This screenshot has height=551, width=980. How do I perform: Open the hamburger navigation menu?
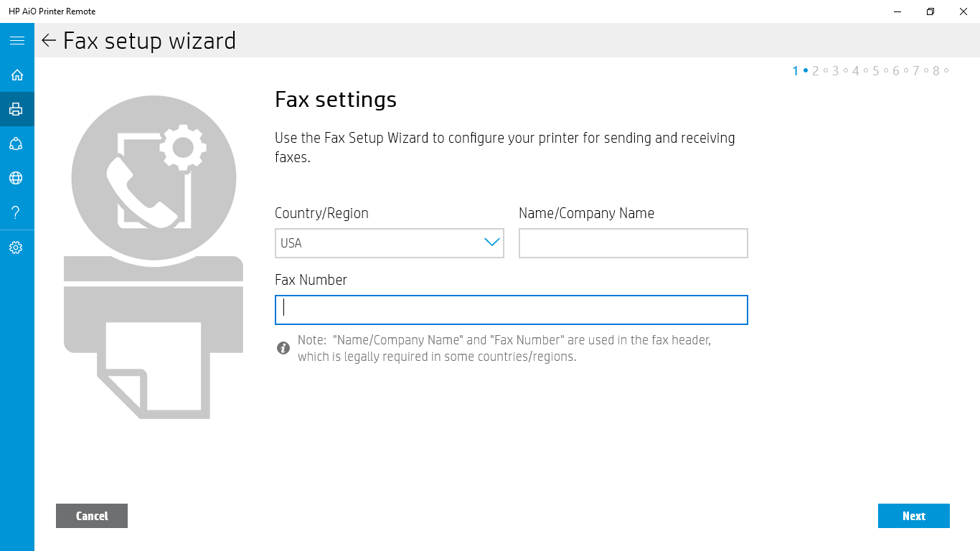[x=17, y=40]
